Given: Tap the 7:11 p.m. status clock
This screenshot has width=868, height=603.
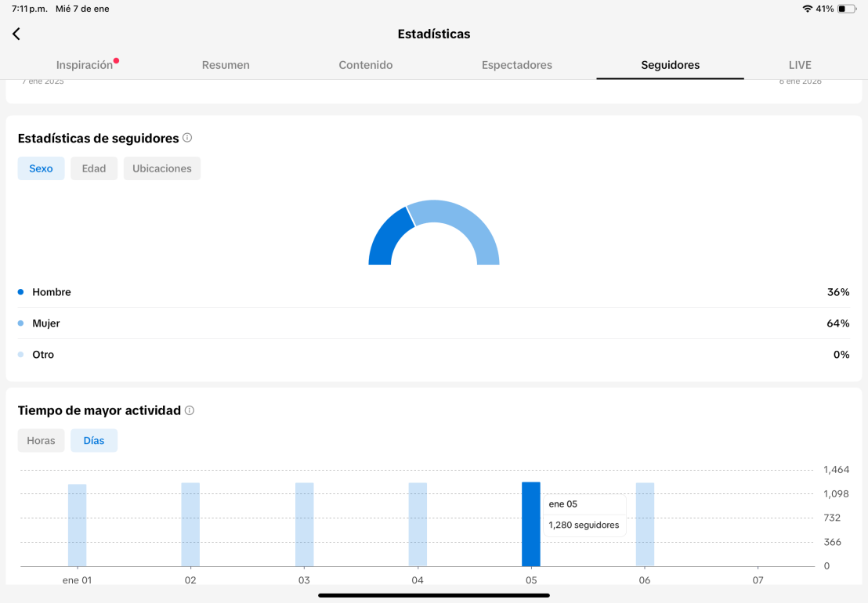Looking at the screenshot, I should pyautogui.click(x=29, y=9).
